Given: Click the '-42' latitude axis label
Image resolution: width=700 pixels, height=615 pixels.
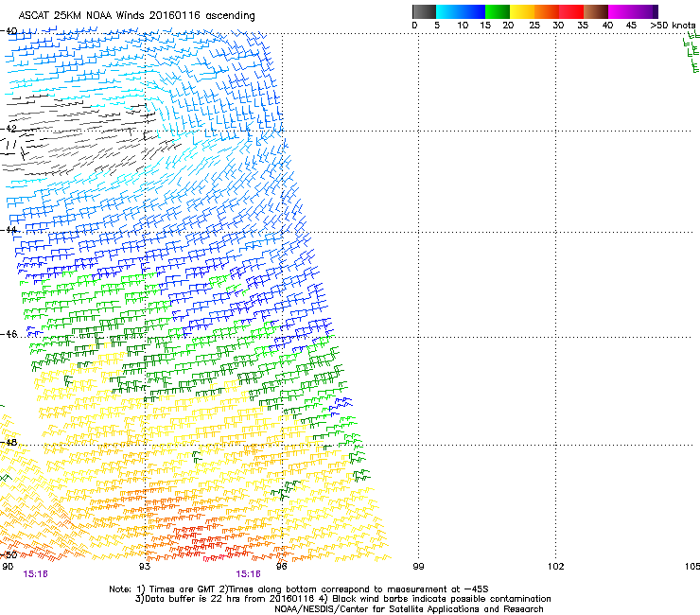Looking at the screenshot, I should click(9, 128).
